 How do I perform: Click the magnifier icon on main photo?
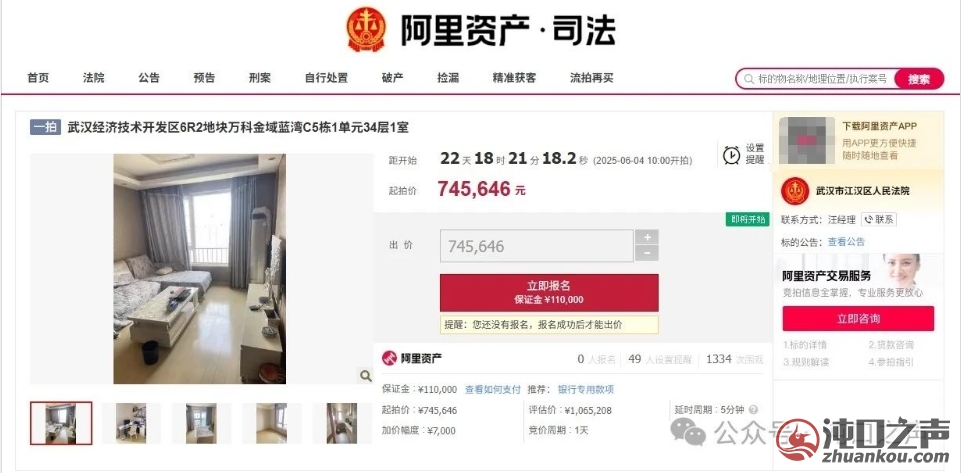coord(365,376)
